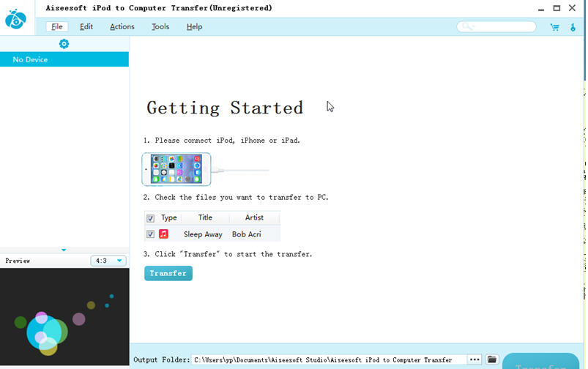The width and height of the screenshot is (588, 369).
Task: Browse output folder with the three-dots button
Action: tap(475, 359)
